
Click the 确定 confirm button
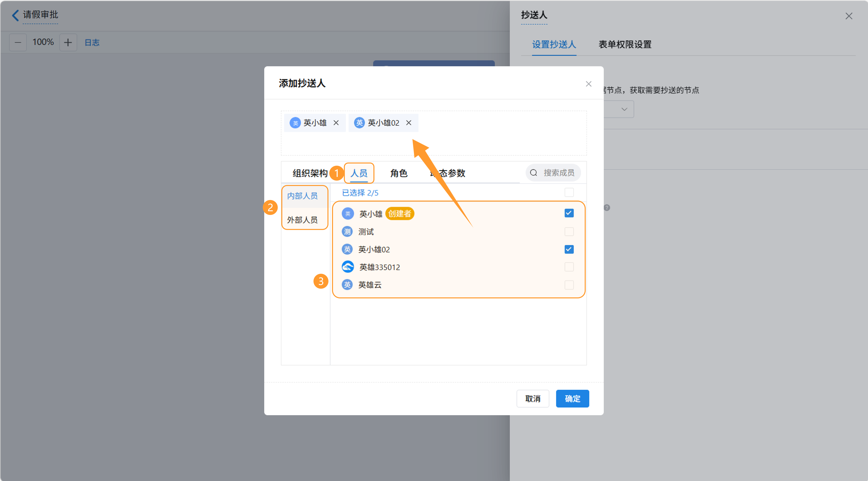tap(572, 399)
